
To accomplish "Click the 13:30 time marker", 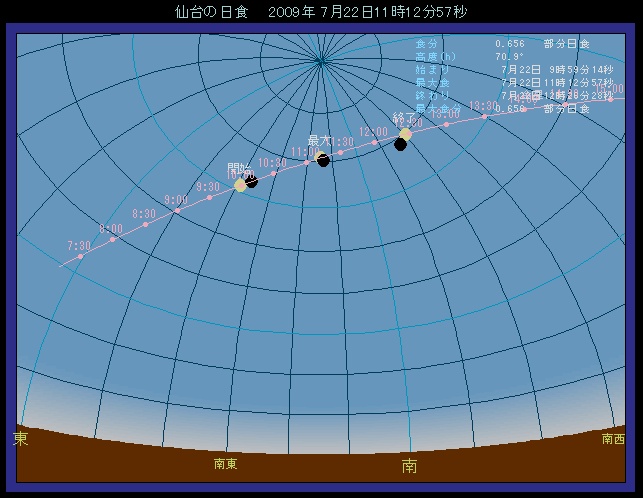I will click(x=485, y=116).
